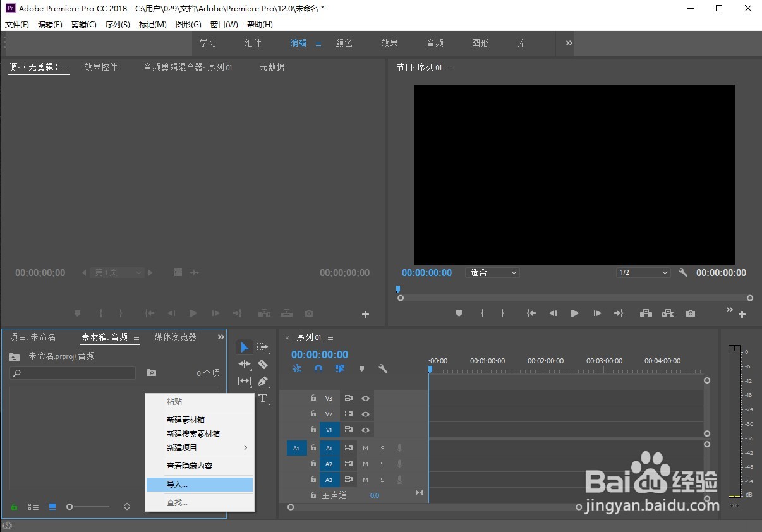Click Go to Out in Program monitor
The width and height of the screenshot is (762, 532).
point(619,313)
